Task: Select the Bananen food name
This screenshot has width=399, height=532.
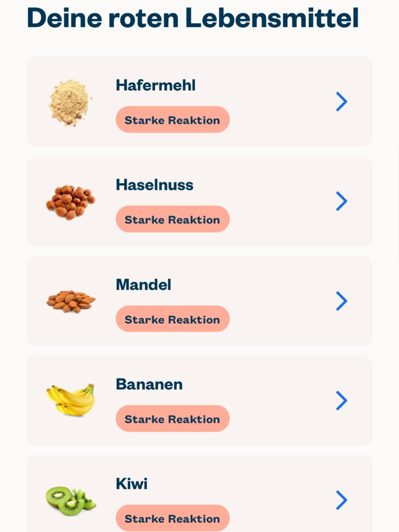Action: pyautogui.click(x=149, y=384)
